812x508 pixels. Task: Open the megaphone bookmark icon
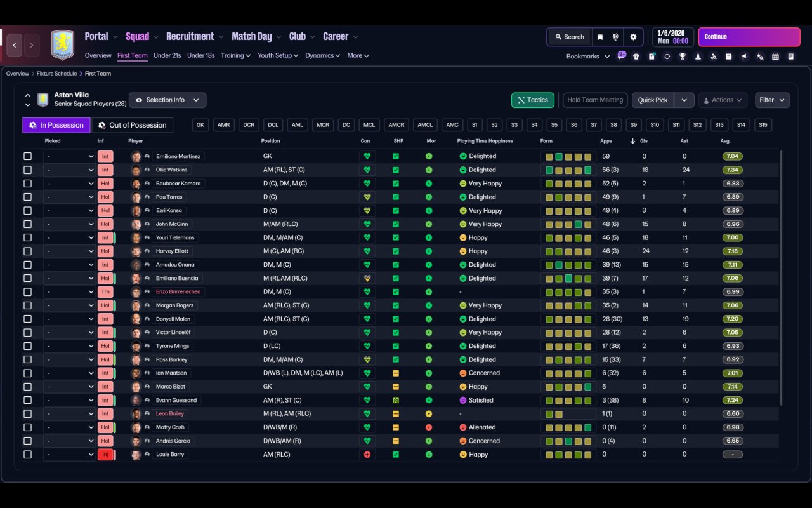(x=744, y=57)
